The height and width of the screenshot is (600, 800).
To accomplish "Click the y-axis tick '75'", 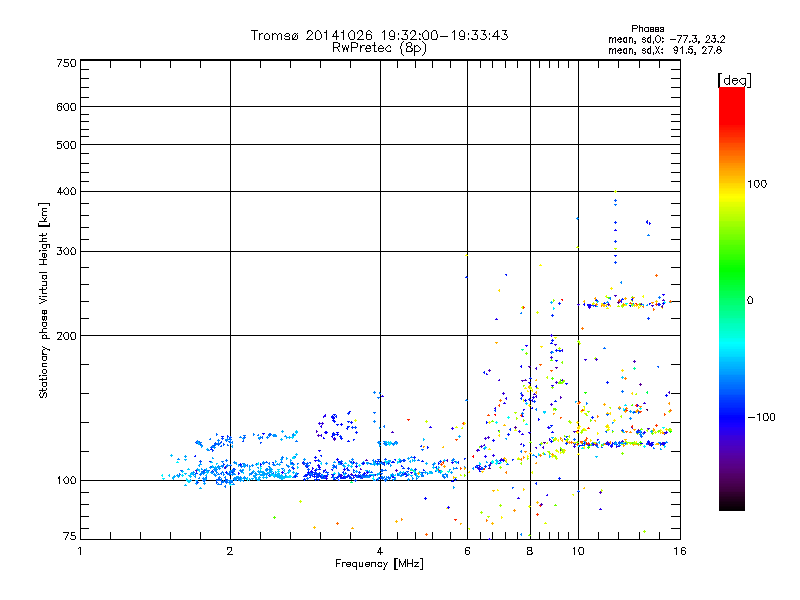I will point(70,536).
